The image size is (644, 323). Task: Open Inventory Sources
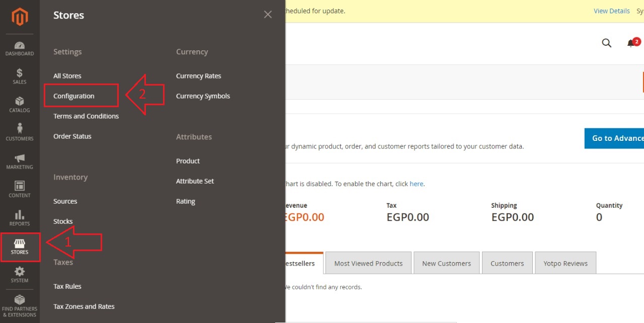coord(65,201)
